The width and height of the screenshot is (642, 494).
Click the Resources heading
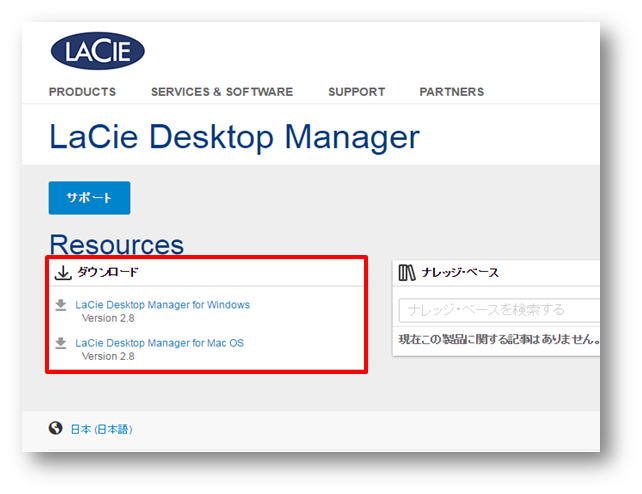[x=117, y=245]
